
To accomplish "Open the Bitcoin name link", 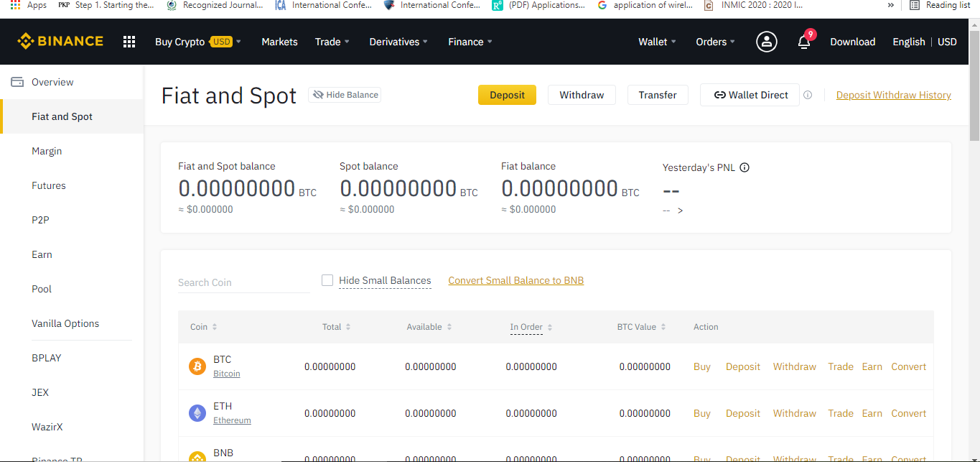I will pos(226,374).
